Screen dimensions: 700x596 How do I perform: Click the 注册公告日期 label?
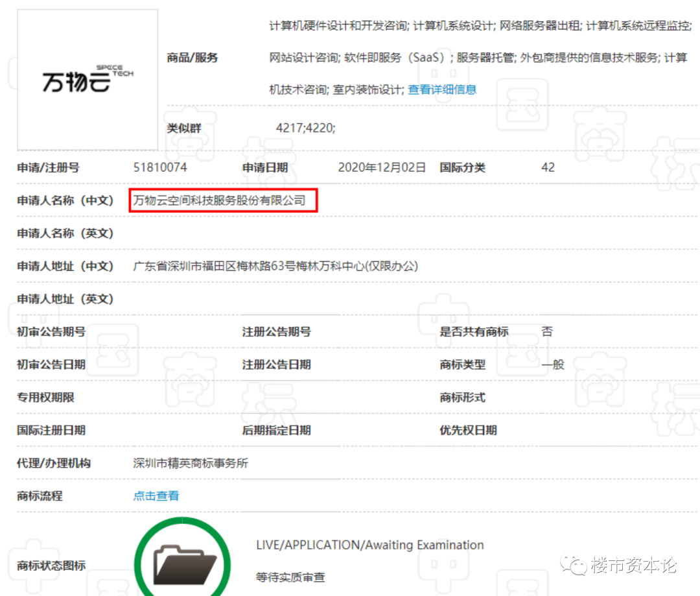click(276, 364)
